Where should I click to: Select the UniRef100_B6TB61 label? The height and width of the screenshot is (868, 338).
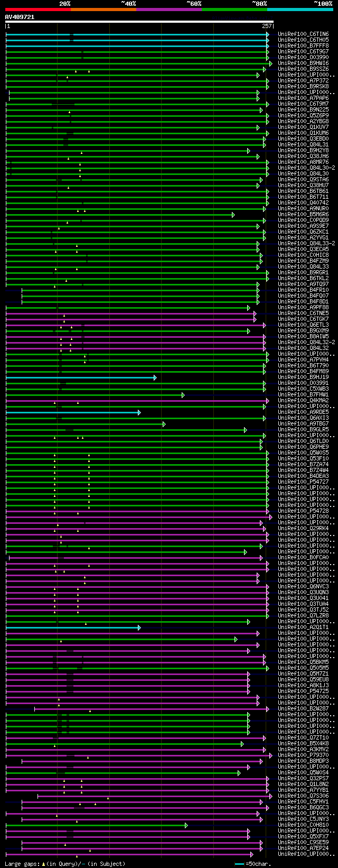(303, 191)
